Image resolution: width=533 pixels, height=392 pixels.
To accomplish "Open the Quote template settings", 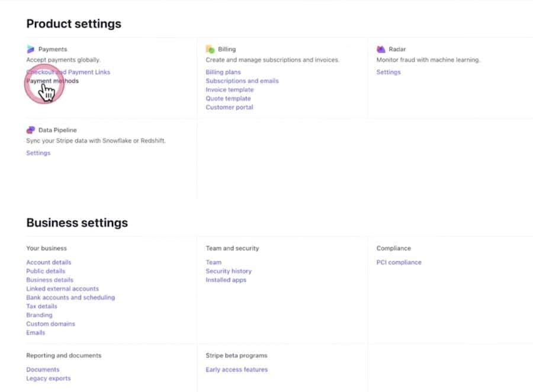I will pos(228,98).
